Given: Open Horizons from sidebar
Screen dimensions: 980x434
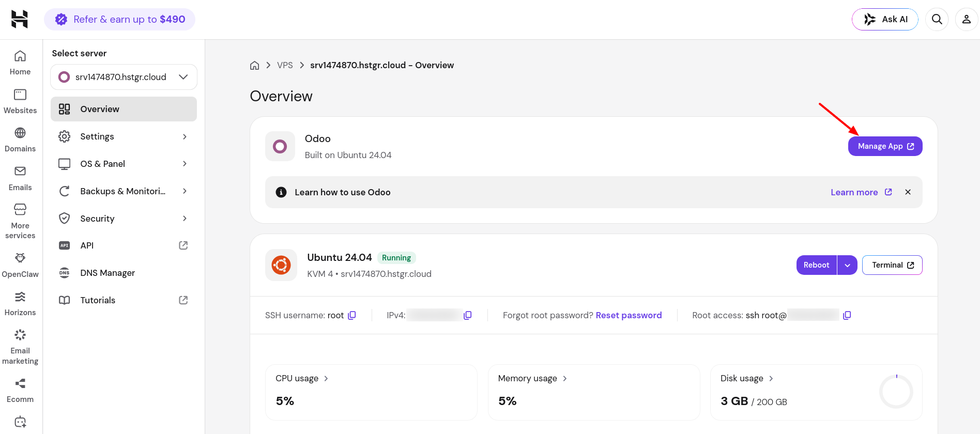Looking at the screenshot, I should click(x=20, y=304).
